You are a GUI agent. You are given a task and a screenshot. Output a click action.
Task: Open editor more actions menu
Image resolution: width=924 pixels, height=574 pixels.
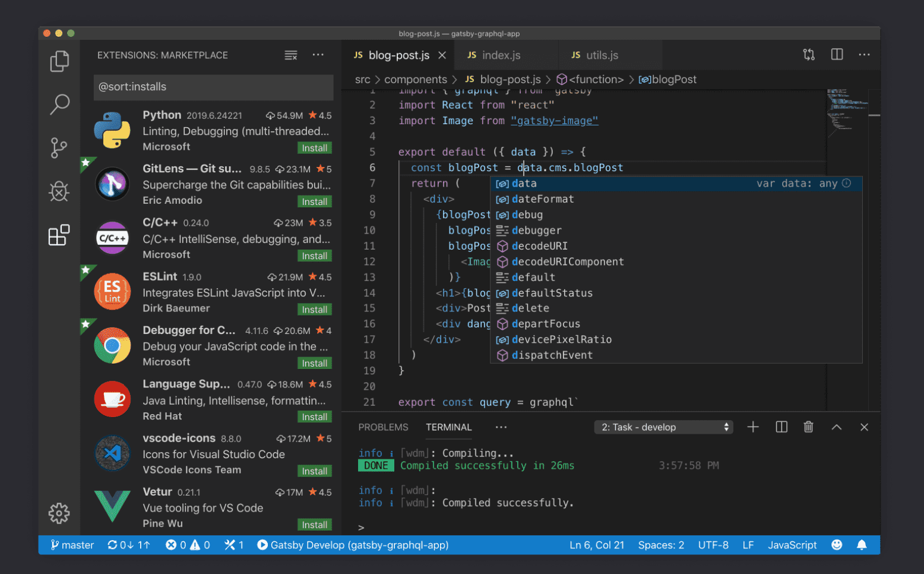(864, 54)
